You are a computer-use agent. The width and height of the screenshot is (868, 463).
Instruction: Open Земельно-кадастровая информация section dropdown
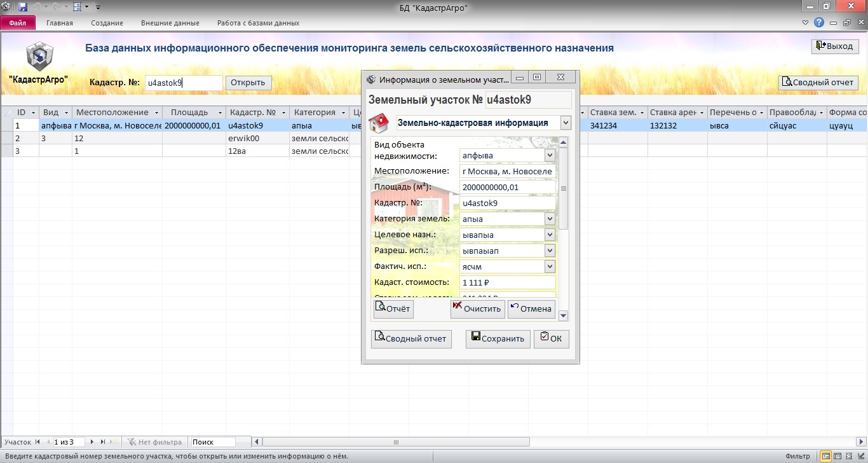(x=566, y=123)
